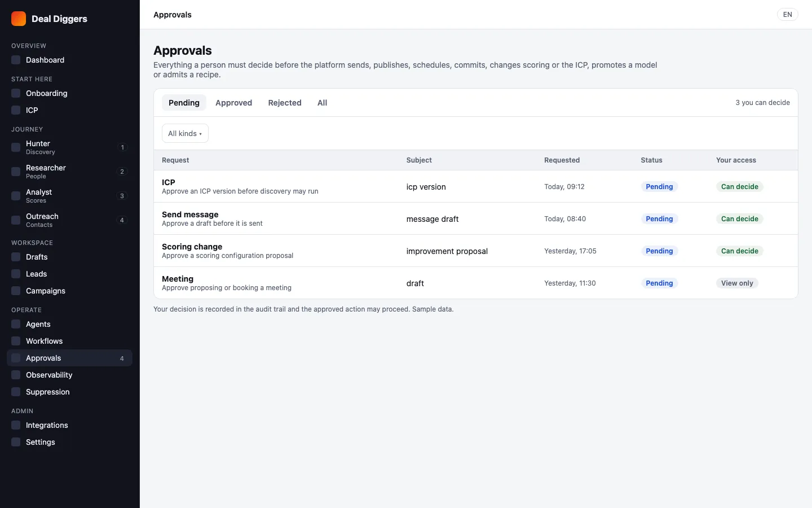Screen dimensions: 812x508
Task: Click Can decide badge for ICP row
Action: (739, 186)
